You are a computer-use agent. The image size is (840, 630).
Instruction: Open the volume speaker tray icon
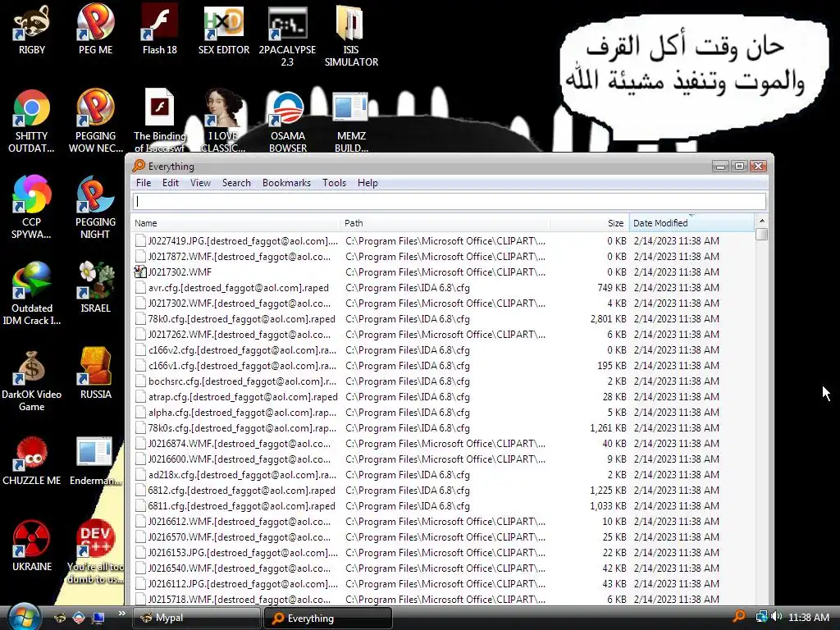tap(777, 617)
